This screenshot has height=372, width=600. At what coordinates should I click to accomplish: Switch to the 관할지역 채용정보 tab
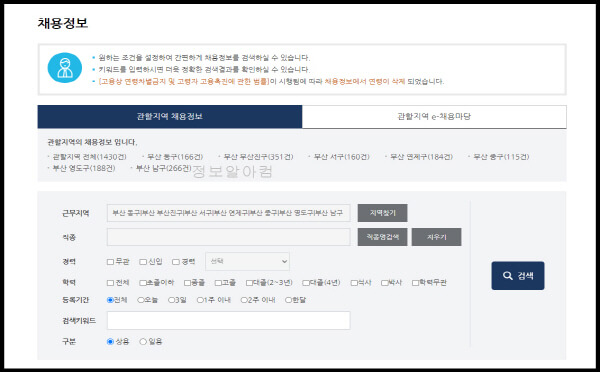(170, 116)
